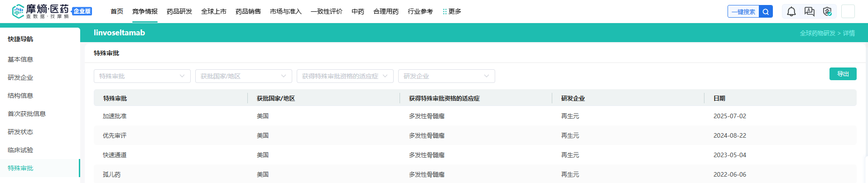
Task: Click the 孤儿药 table cell
Action: pyautogui.click(x=111, y=174)
